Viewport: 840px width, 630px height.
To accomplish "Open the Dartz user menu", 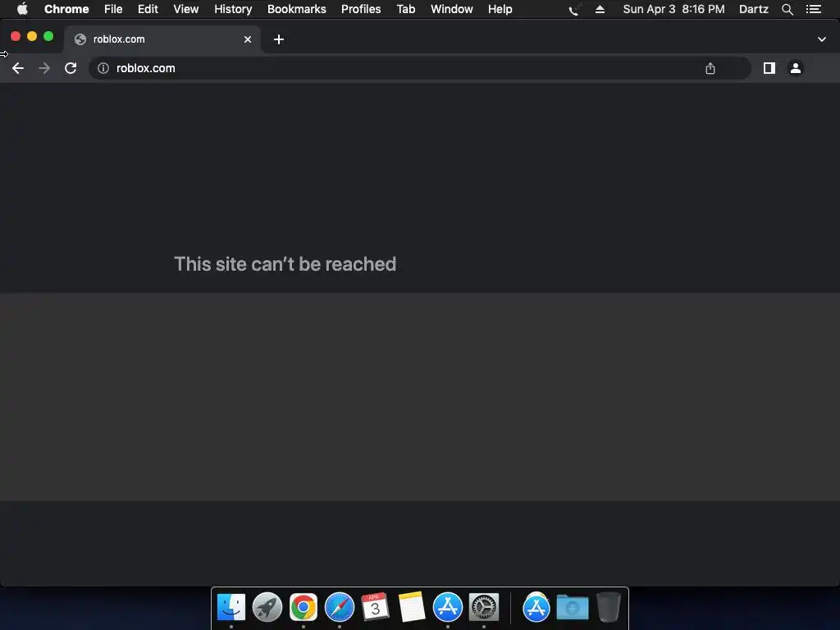I will pos(754,9).
